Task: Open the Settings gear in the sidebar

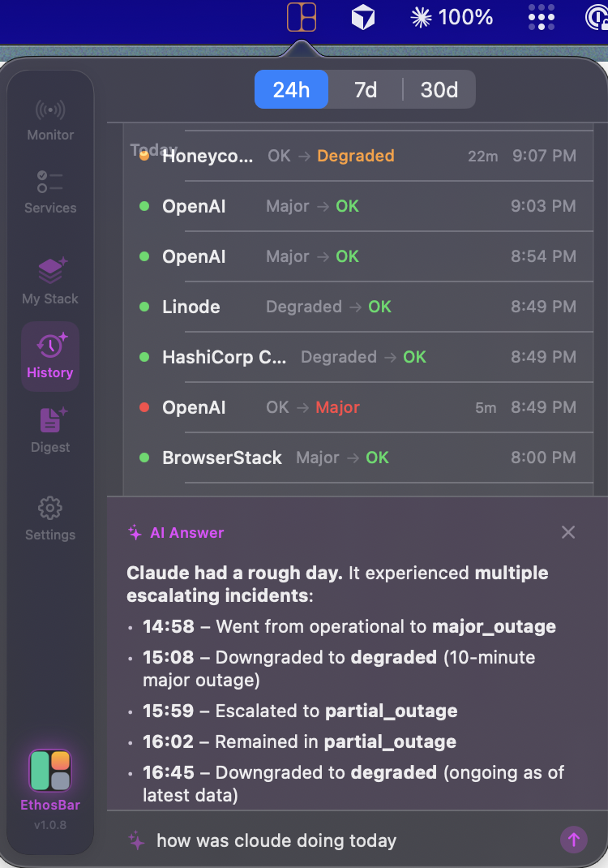Action: (50, 518)
